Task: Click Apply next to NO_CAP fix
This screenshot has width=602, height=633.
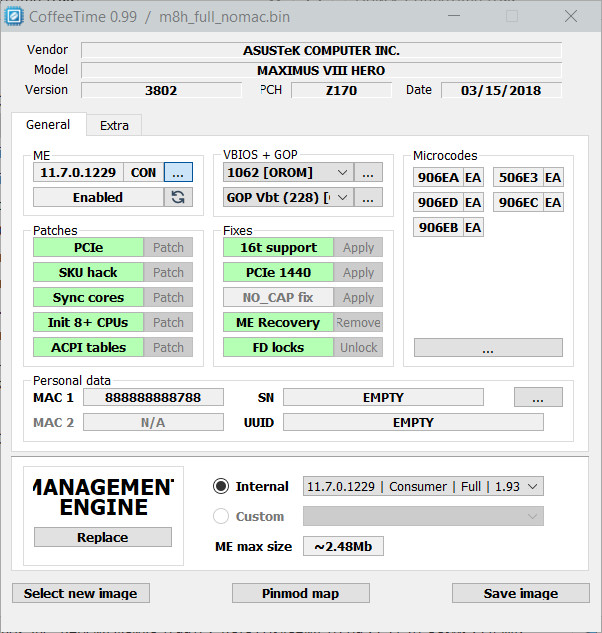Action: (x=358, y=298)
